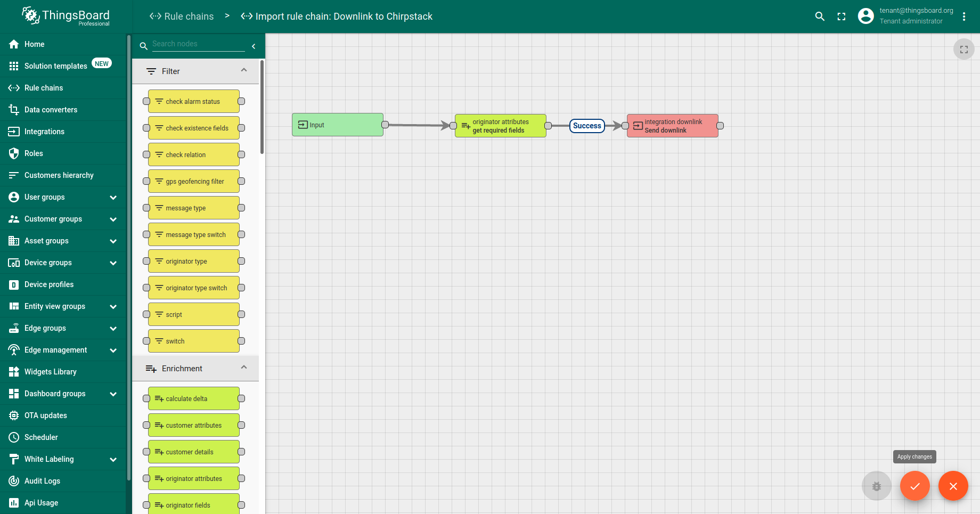This screenshot has height=514, width=980.
Task: Expand Customer groups menu
Action: point(113,219)
